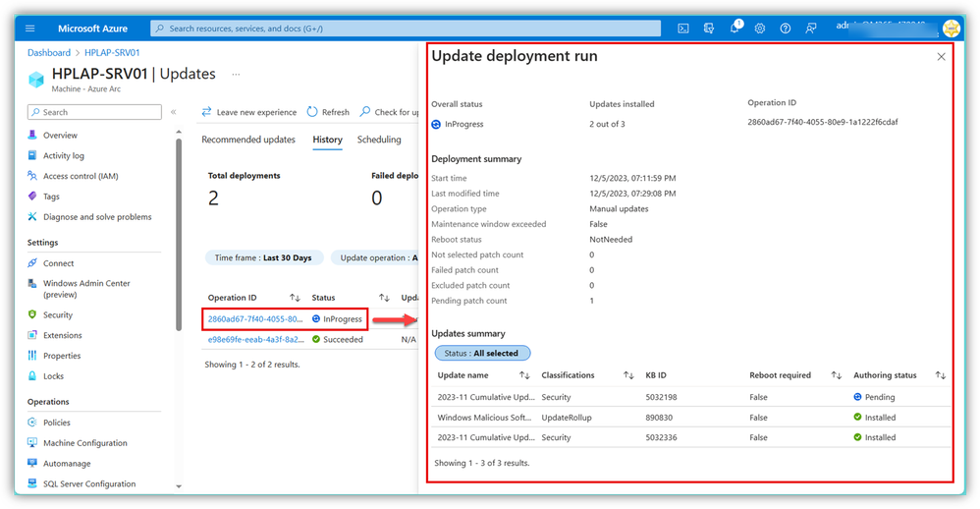Open the Feedback icon
This screenshot has height=509, width=980.
811,28
